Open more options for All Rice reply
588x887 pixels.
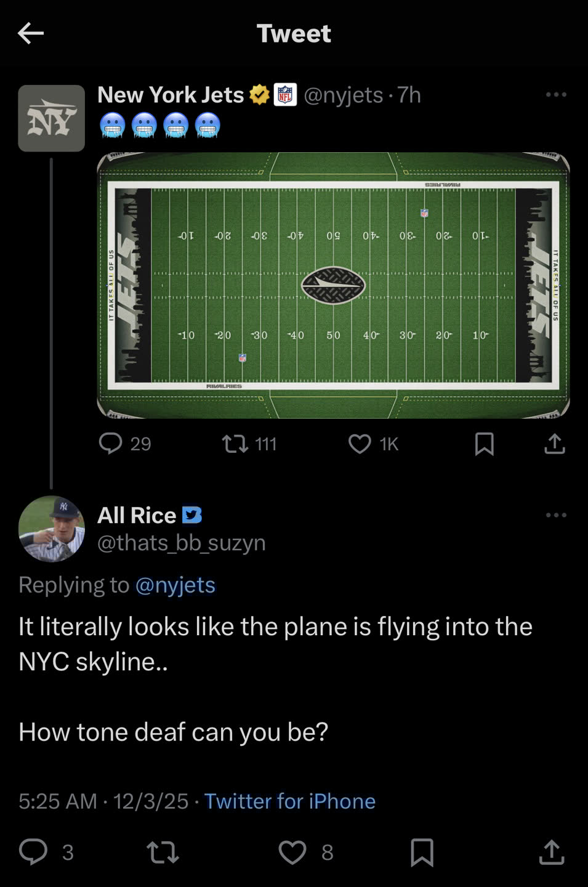pyautogui.click(x=555, y=515)
